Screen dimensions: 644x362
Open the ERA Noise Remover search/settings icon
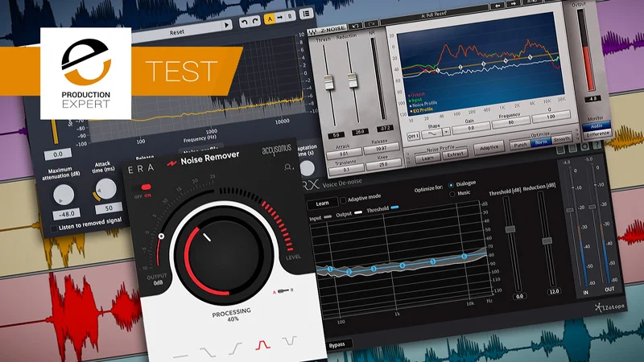[288, 167]
